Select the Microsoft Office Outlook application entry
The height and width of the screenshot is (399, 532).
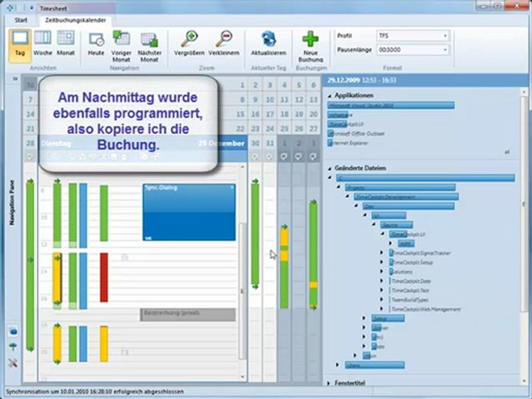coord(356,134)
